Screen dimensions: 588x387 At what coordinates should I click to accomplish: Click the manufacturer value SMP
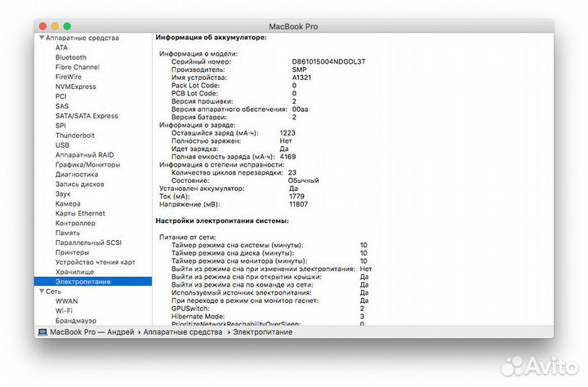[299, 69]
